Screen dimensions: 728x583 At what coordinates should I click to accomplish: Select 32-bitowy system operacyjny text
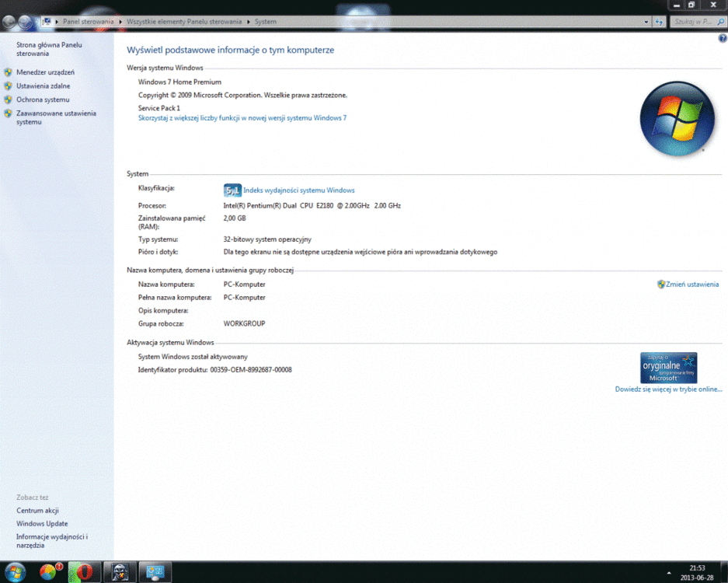click(267, 239)
